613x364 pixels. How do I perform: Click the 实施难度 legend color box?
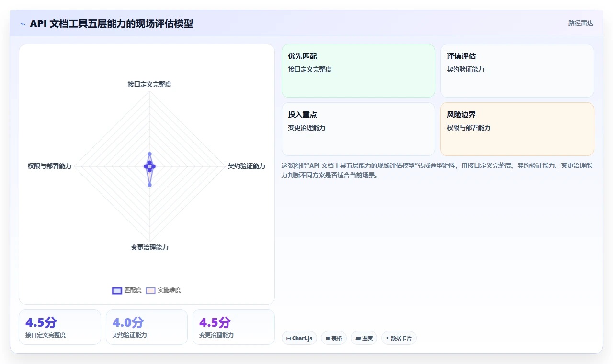click(x=150, y=290)
